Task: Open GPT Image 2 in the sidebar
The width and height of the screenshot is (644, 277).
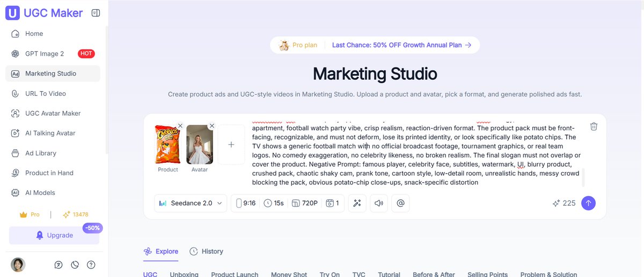Action: pos(53,54)
